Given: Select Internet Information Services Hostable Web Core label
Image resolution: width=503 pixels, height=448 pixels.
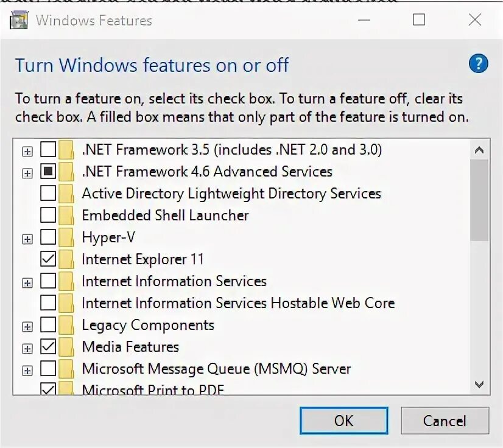Looking at the screenshot, I should coord(238,303).
